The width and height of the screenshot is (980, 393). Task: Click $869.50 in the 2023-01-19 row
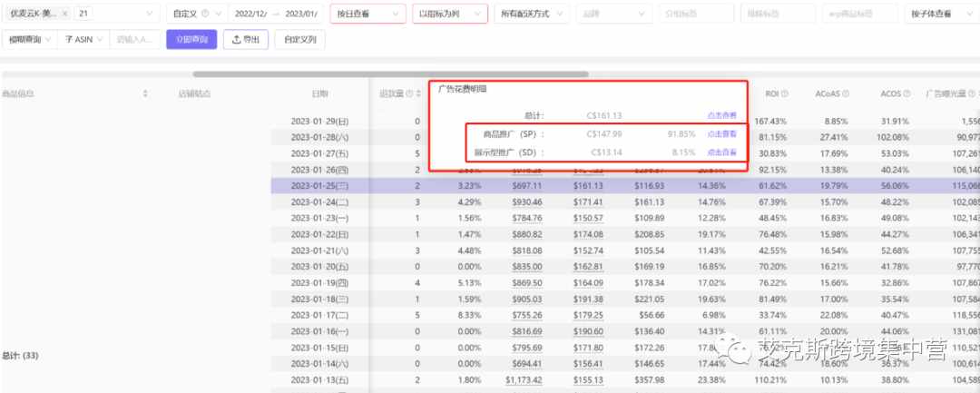click(526, 282)
